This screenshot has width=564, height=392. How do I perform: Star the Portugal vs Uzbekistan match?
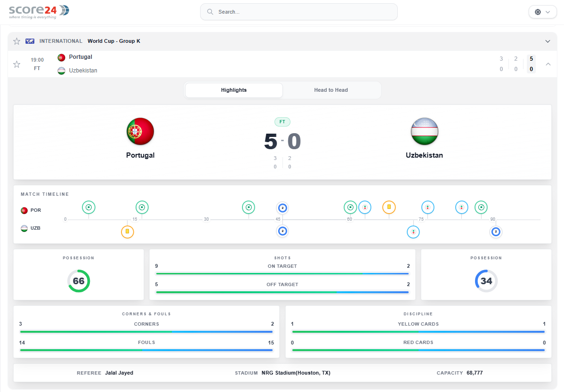click(x=16, y=64)
